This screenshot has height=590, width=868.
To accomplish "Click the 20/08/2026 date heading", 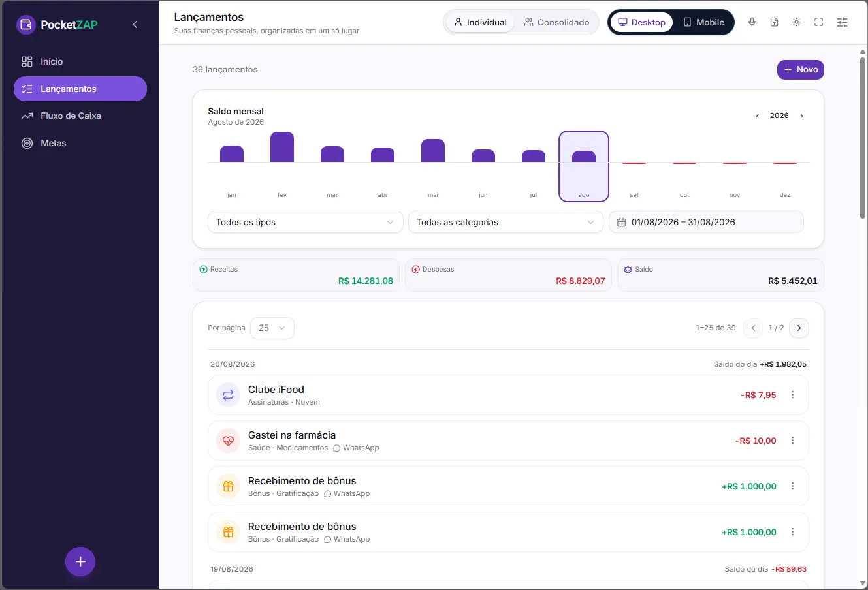I will (x=233, y=364).
